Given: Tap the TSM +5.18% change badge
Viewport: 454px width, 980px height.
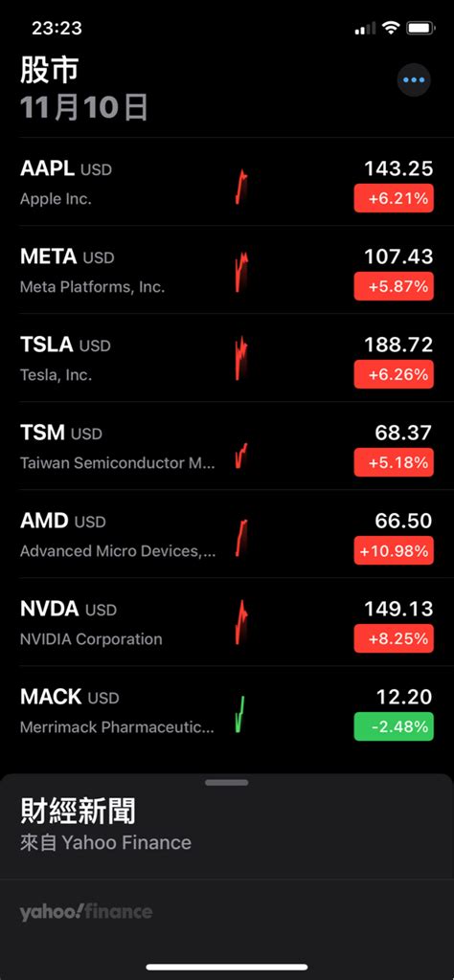Looking at the screenshot, I should (x=394, y=462).
